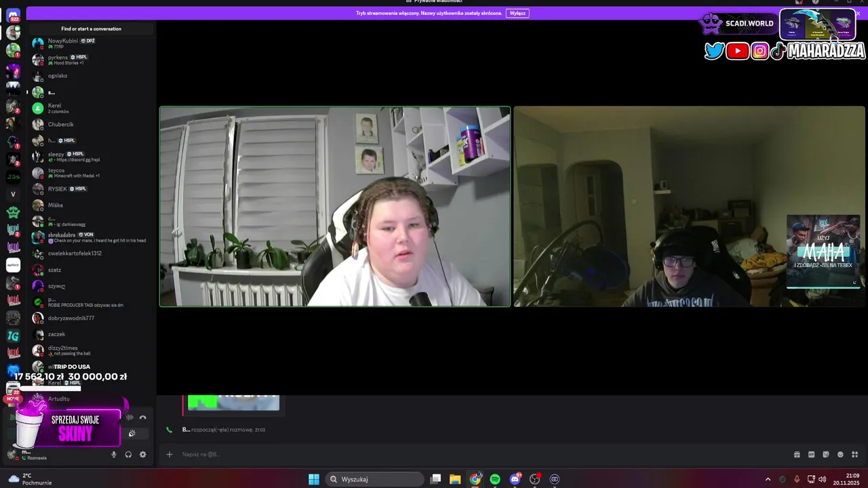
Task: Open conversation with zaczek
Action: point(91,334)
